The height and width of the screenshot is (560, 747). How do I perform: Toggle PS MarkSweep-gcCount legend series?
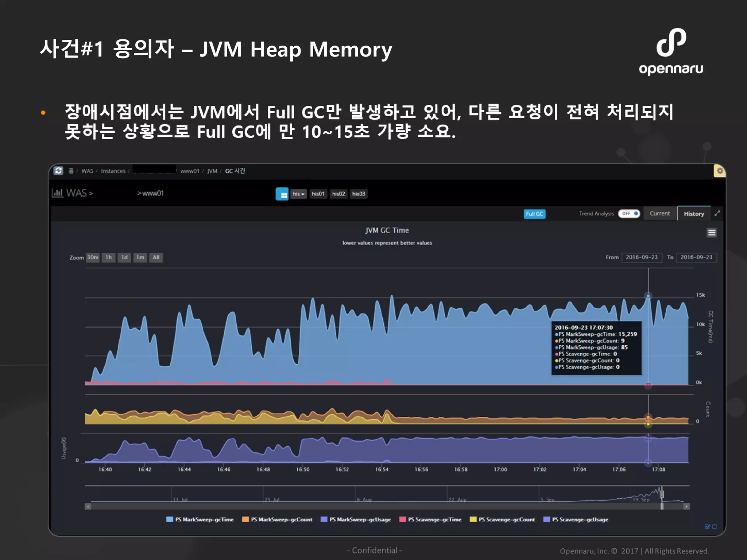[277, 520]
